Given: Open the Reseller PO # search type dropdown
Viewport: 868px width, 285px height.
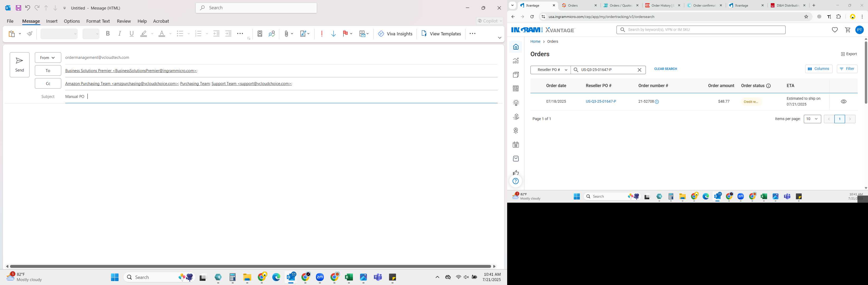Looking at the screenshot, I should click(550, 70).
